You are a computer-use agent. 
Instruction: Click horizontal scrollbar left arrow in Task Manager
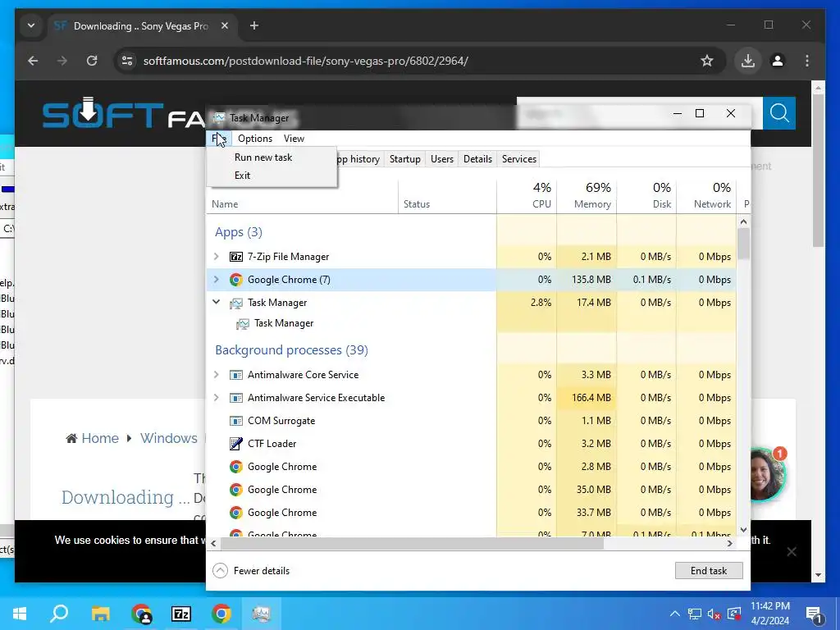(213, 543)
